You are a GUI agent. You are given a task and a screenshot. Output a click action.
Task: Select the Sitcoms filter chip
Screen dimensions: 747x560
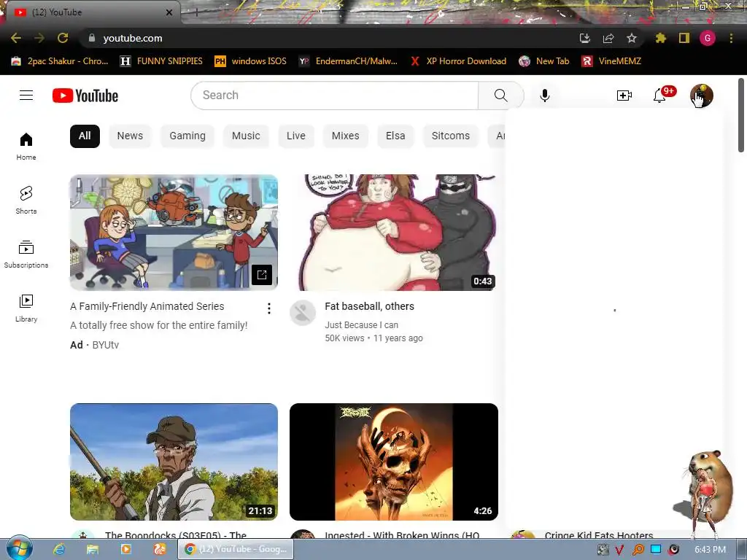451,136
